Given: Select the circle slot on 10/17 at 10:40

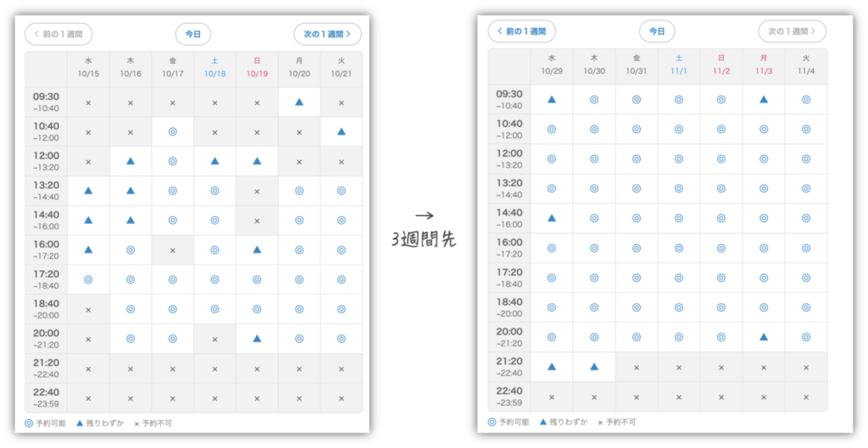Looking at the screenshot, I should (x=172, y=132).
